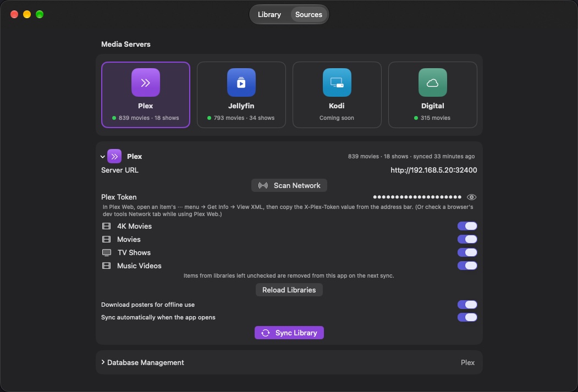578x392 pixels.
Task: Select the Jellyfin server icon
Action: click(x=241, y=82)
